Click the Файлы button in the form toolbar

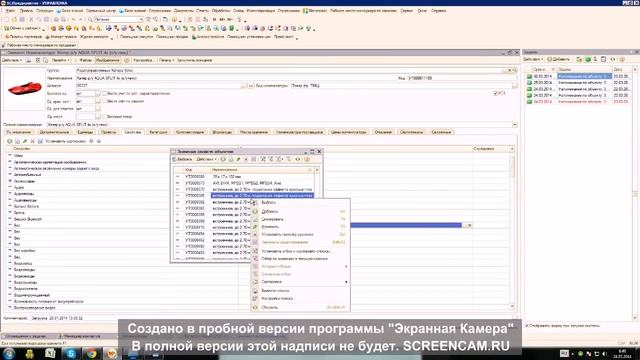[x=85, y=60]
